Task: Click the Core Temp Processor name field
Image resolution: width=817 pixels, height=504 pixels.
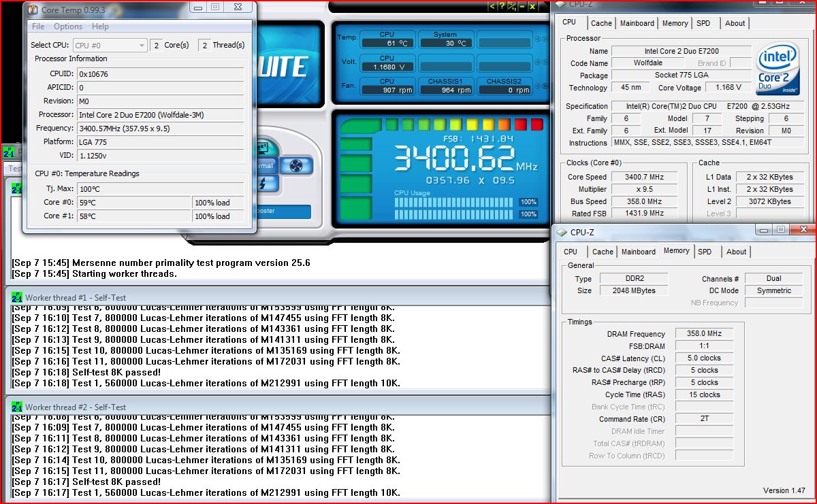Action: 159,114
